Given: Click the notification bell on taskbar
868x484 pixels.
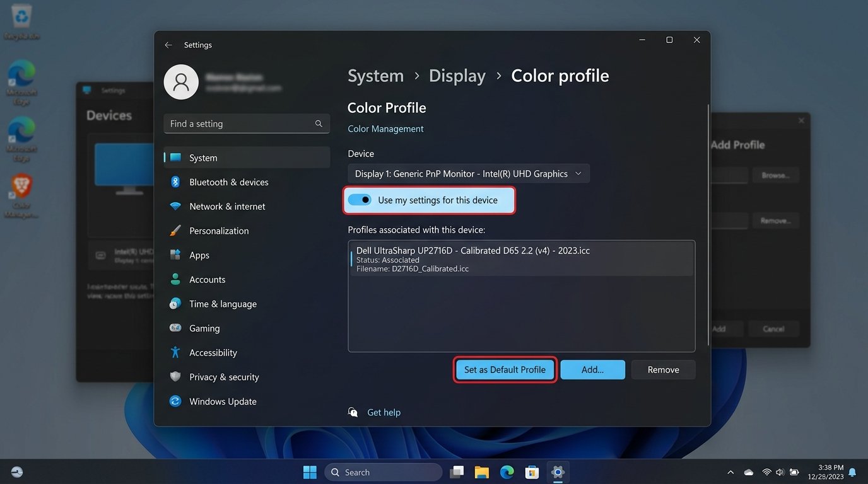Looking at the screenshot, I should coord(852,472).
